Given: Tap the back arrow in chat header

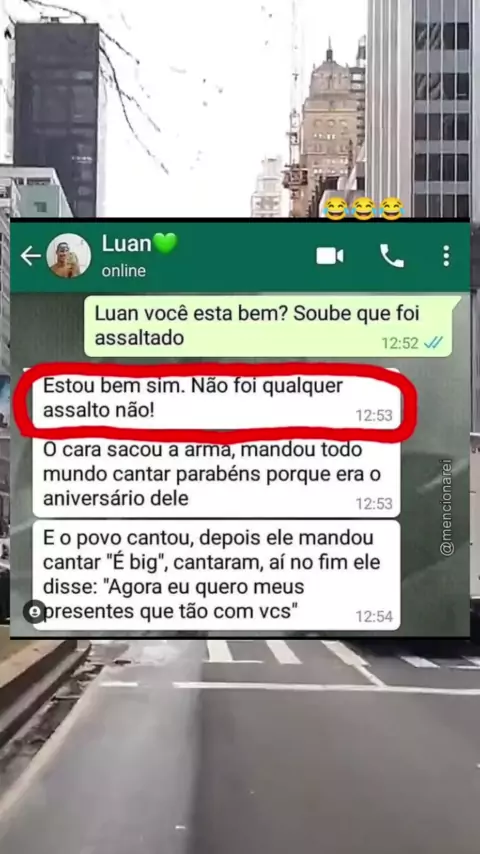Looking at the screenshot, I should [31, 255].
